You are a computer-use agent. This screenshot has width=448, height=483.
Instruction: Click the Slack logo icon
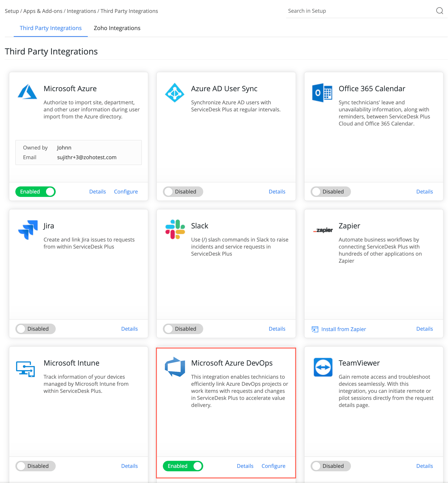click(x=175, y=229)
